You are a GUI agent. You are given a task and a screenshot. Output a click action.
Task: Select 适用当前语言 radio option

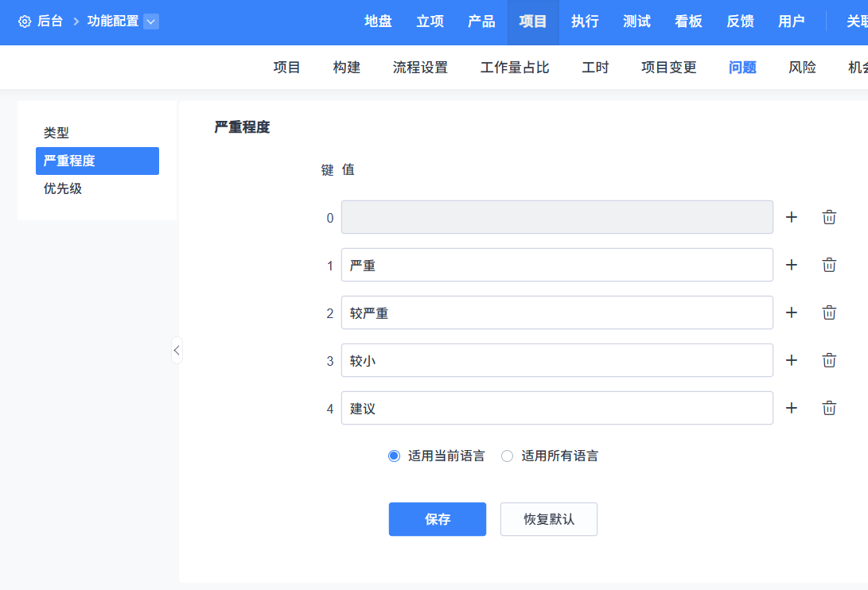pyautogui.click(x=394, y=456)
